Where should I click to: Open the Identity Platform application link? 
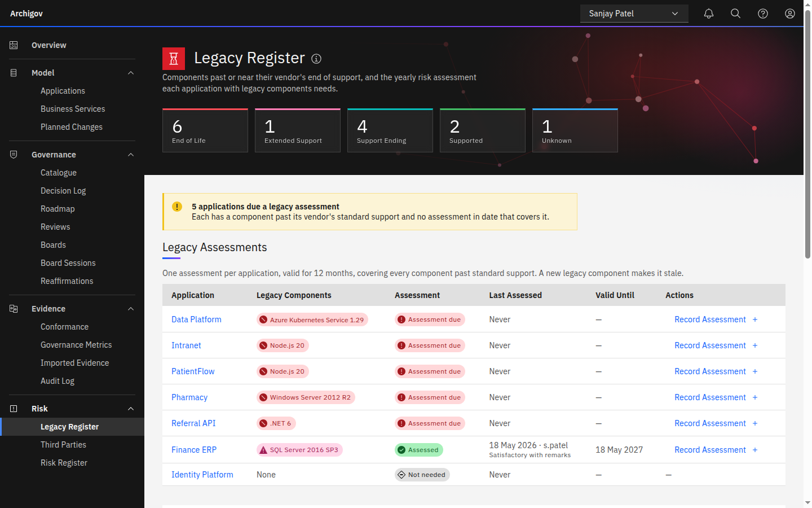pyautogui.click(x=202, y=475)
